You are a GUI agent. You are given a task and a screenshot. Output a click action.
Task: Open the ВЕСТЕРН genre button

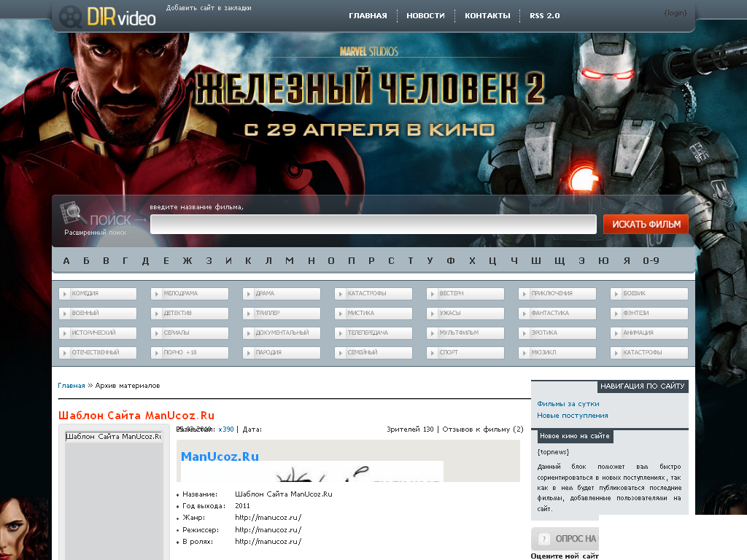(x=465, y=294)
